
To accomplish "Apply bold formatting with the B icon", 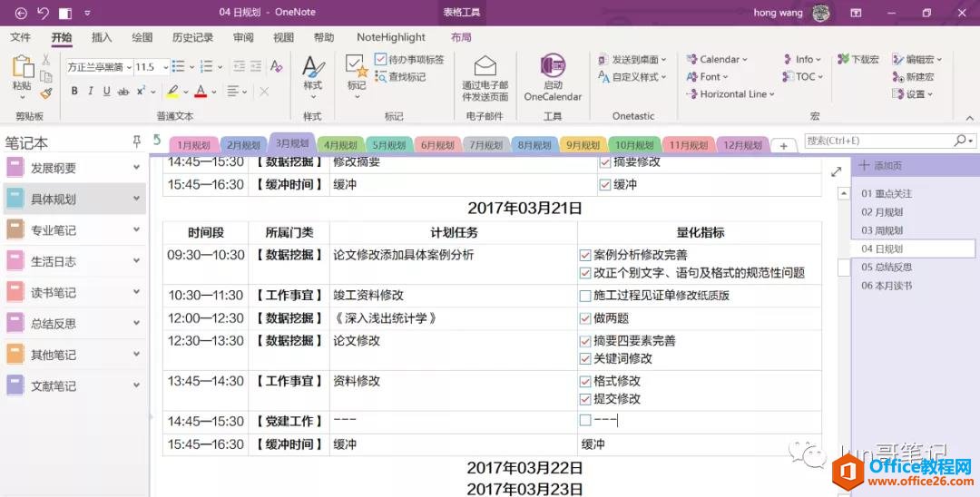I will [74, 92].
